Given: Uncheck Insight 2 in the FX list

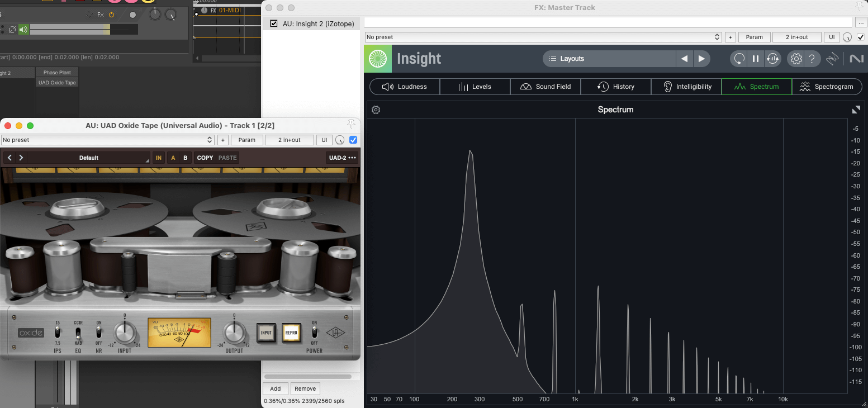Looking at the screenshot, I should click(274, 23).
